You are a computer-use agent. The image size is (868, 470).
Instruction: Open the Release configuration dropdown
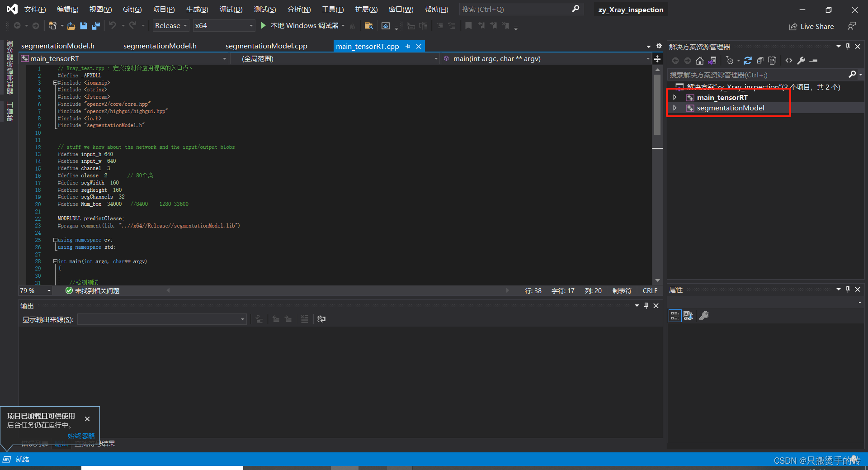(x=170, y=26)
